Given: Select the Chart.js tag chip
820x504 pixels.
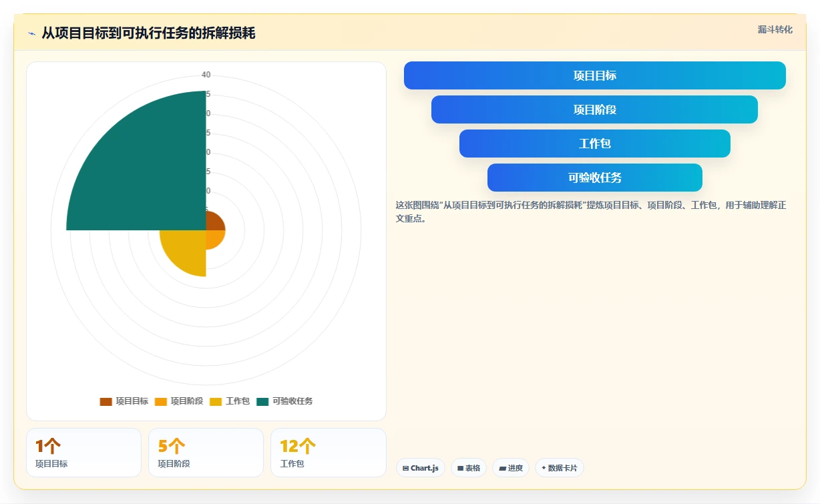Looking at the screenshot, I should pyautogui.click(x=421, y=468).
